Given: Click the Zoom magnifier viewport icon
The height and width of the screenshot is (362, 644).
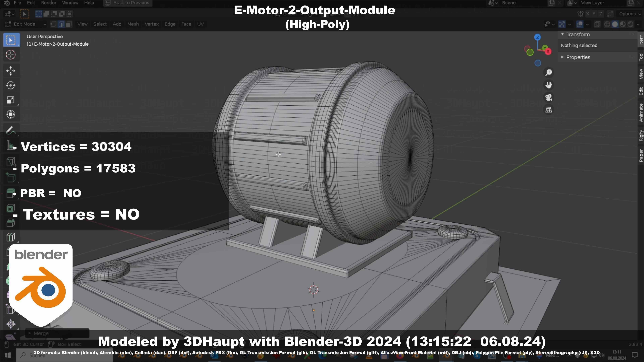Looking at the screenshot, I should point(549,73).
